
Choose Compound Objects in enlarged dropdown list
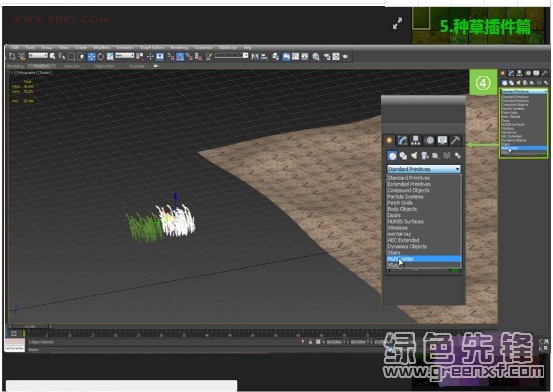[424, 190]
